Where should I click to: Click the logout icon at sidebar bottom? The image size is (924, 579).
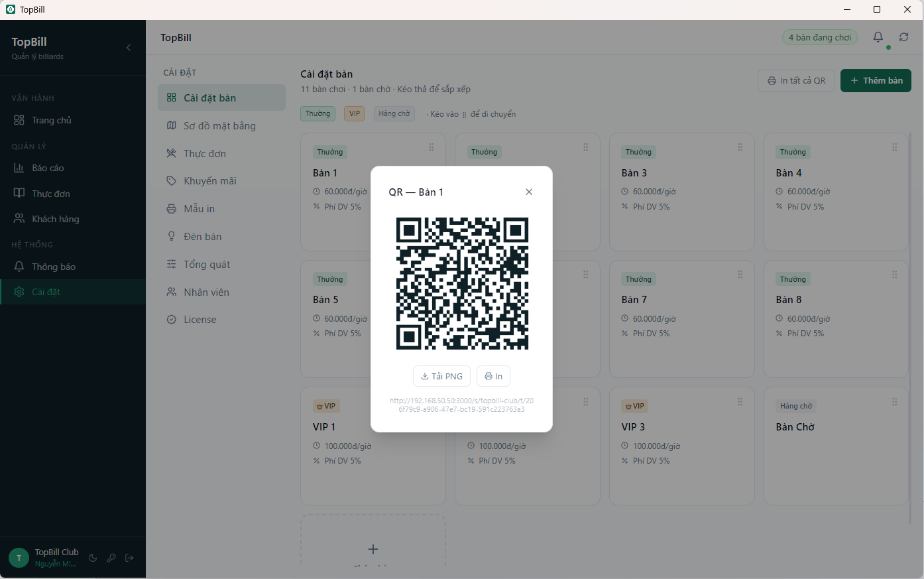129,558
